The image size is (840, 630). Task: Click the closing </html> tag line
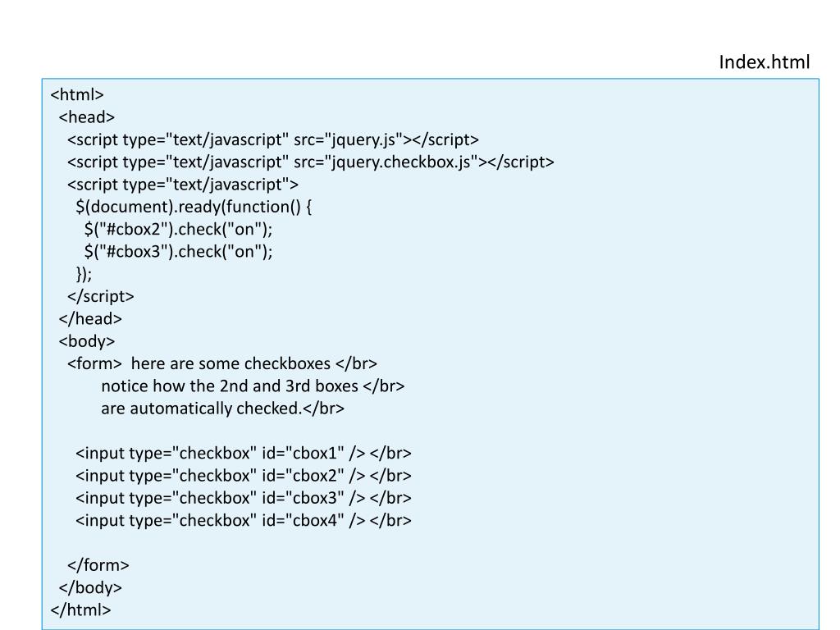[81, 610]
